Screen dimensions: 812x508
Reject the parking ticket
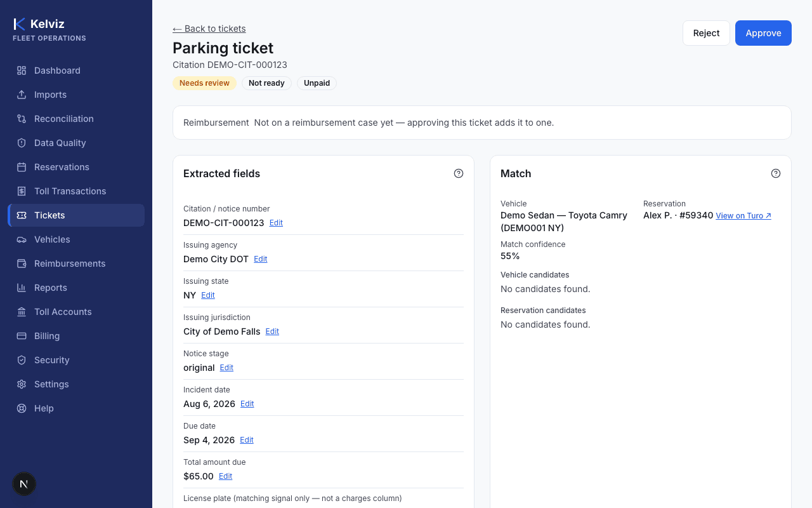click(706, 33)
